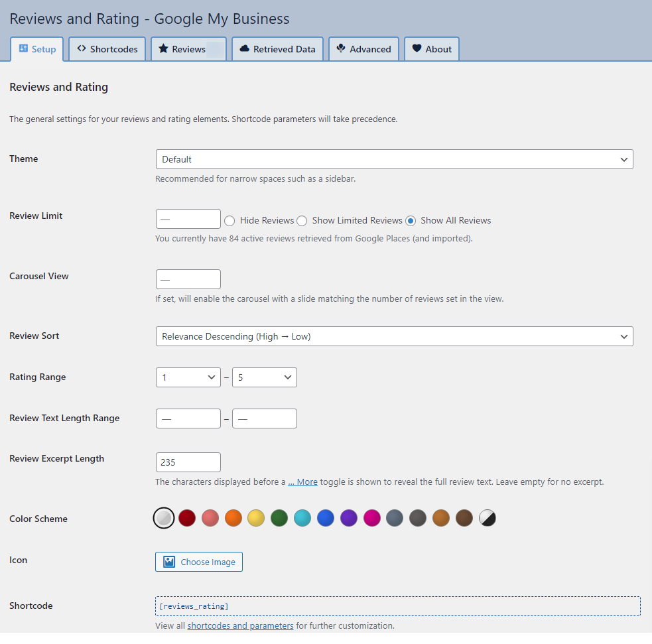The image size is (652, 644).
Task: Open the Retrieved Data tab
Action: tap(278, 49)
